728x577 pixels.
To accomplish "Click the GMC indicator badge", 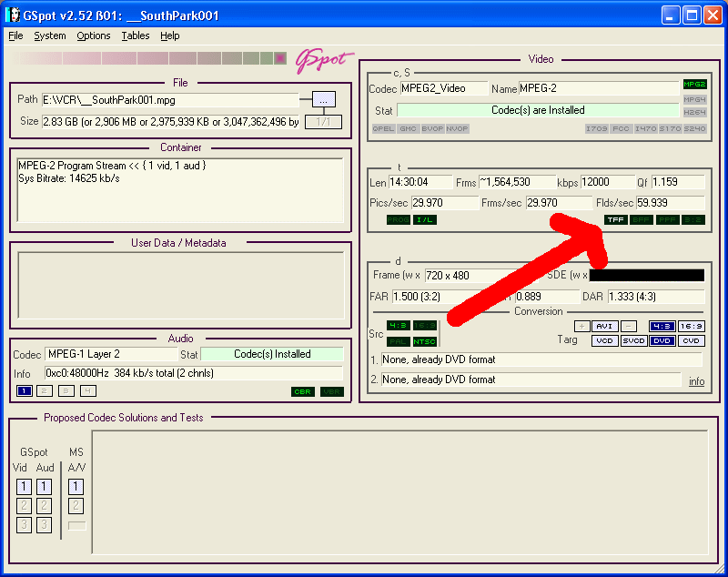I will tap(408, 128).
